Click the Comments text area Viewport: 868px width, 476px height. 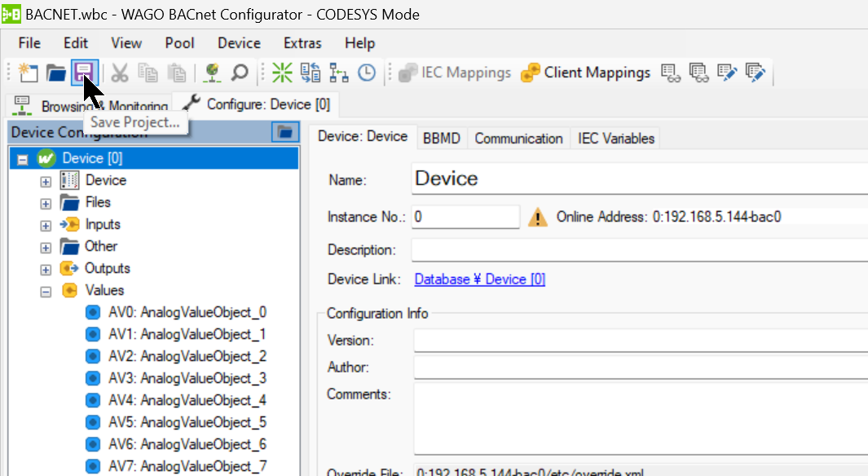[x=641, y=419]
